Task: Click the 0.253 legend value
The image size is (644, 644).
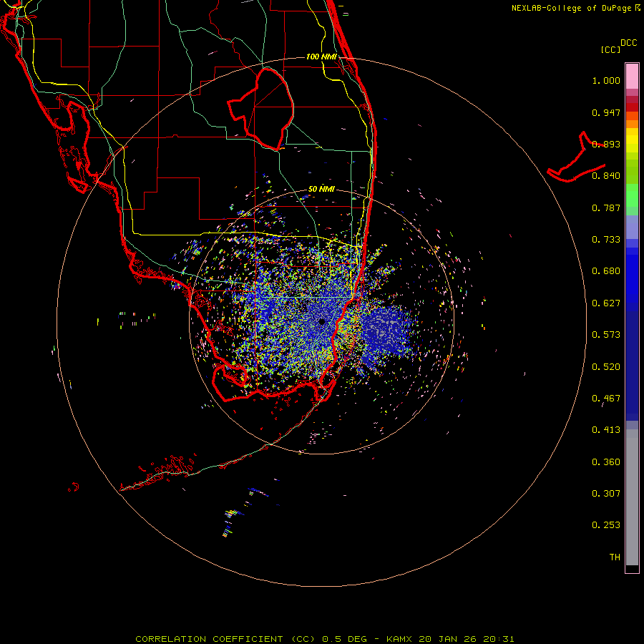Action: pyautogui.click(x=606, y=525)
